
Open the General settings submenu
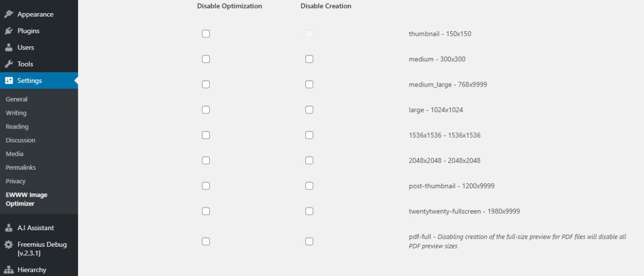[17, 99]
